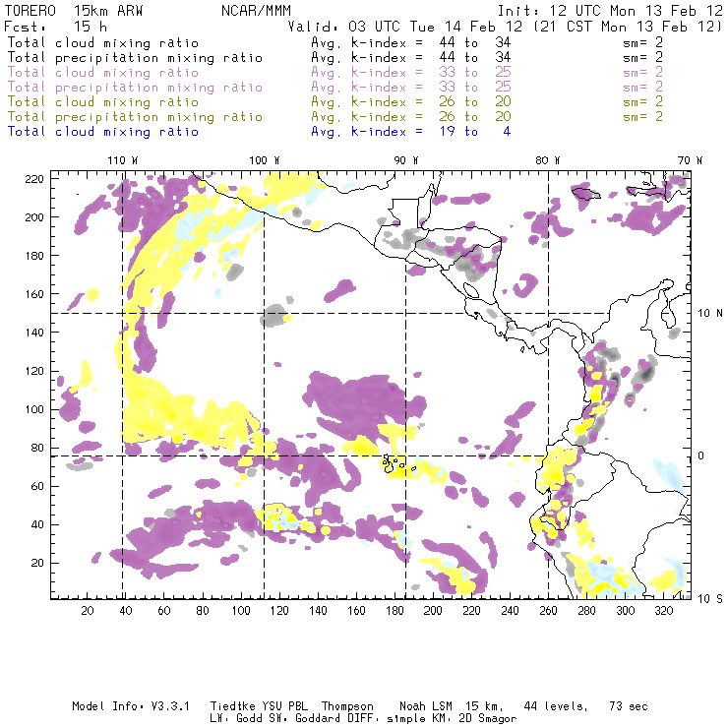The height and width of the screenshot is (728, 728).
Task: Click '2D Smagor' footer text
Action: (488, 719)
